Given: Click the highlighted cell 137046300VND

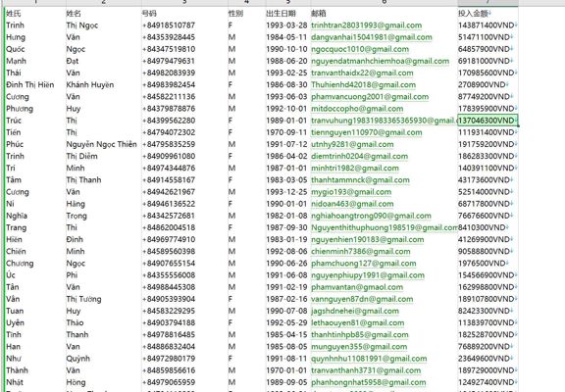Looking at the screenshot, I should point(488,121).
